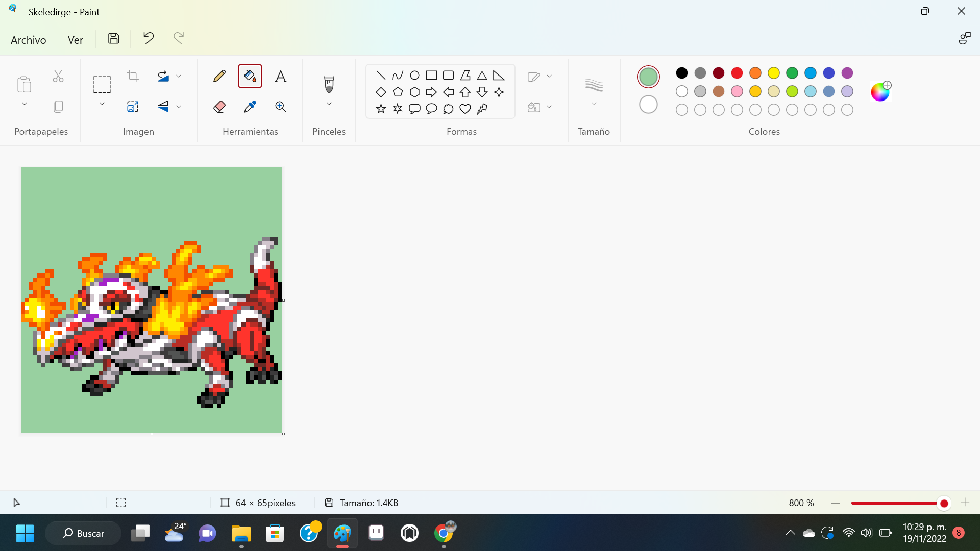Select the rectangle shape
This screenshot has width=980, height=551.
point(431,74)
